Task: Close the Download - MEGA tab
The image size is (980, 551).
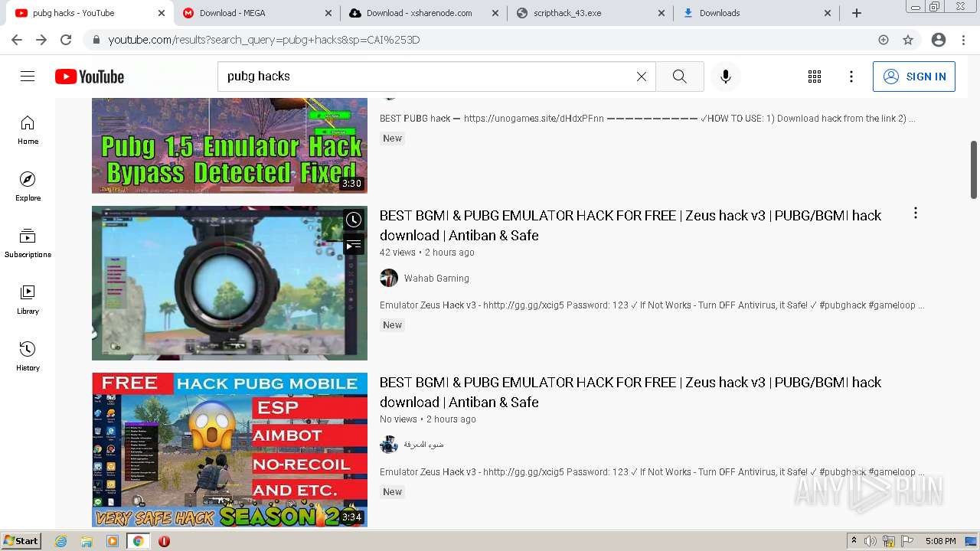Action: pyautogui.click(x=328, y=13)
